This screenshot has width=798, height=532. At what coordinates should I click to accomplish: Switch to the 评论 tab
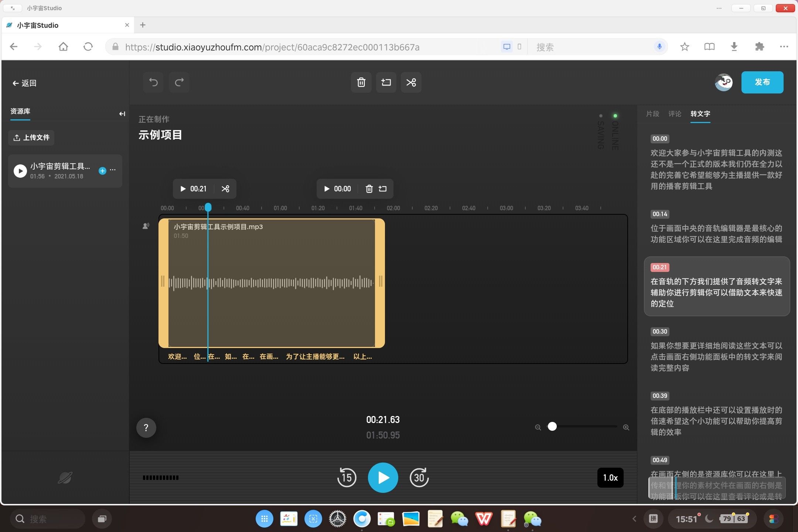pyautogui.click(x=675, y=114)
